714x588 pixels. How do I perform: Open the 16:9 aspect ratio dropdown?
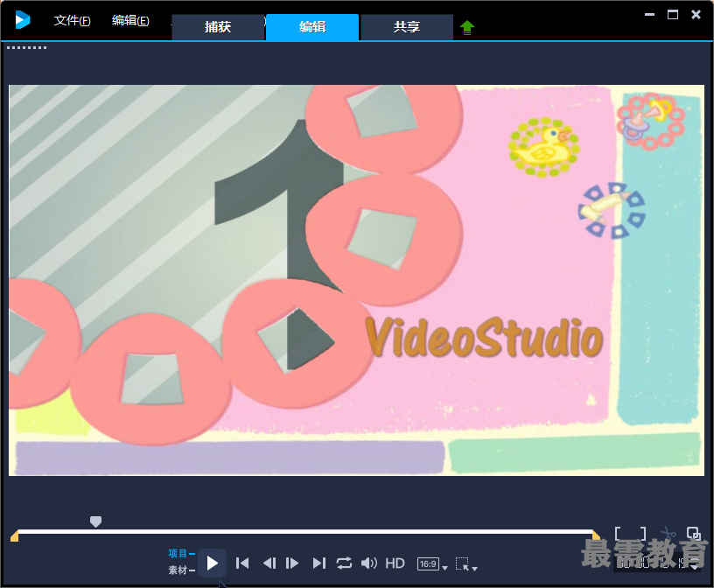[x=432, y=564]
